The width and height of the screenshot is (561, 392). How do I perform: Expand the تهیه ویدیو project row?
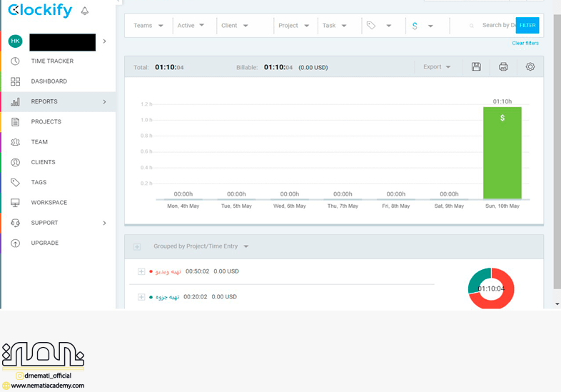(141, 271)
